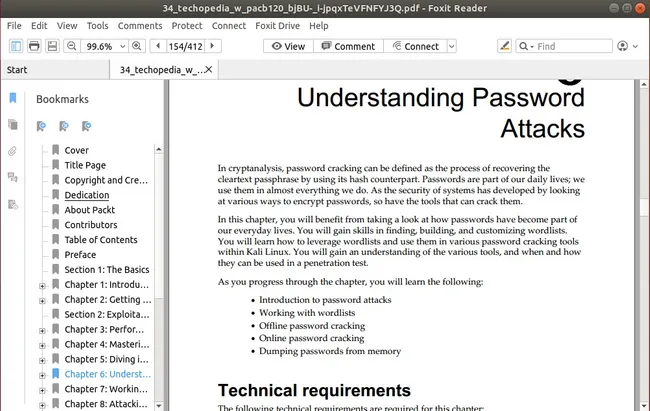Expand Chapter 2: Getting bookmark

coord(42,301)
